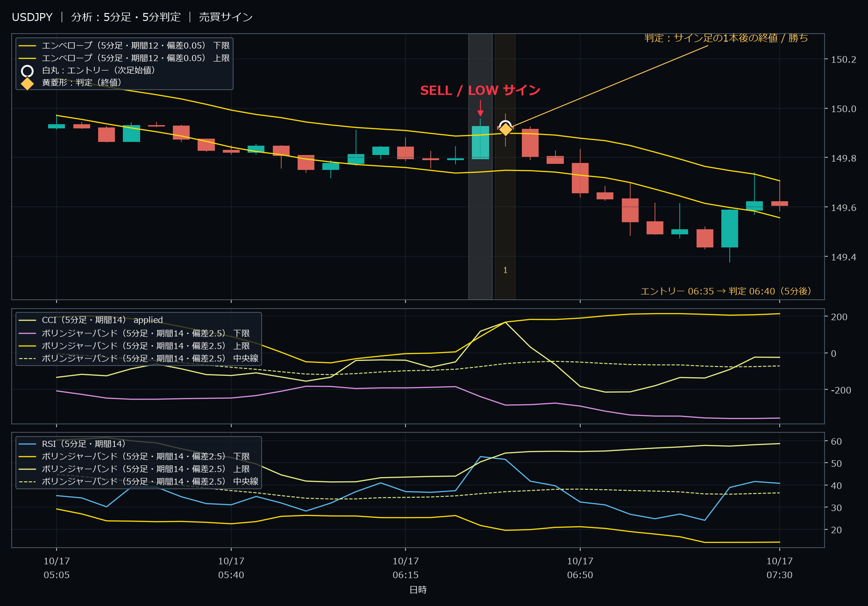Click the white circle entry marker on the chart
The image size is (868, 606).
tap(505, 126)
